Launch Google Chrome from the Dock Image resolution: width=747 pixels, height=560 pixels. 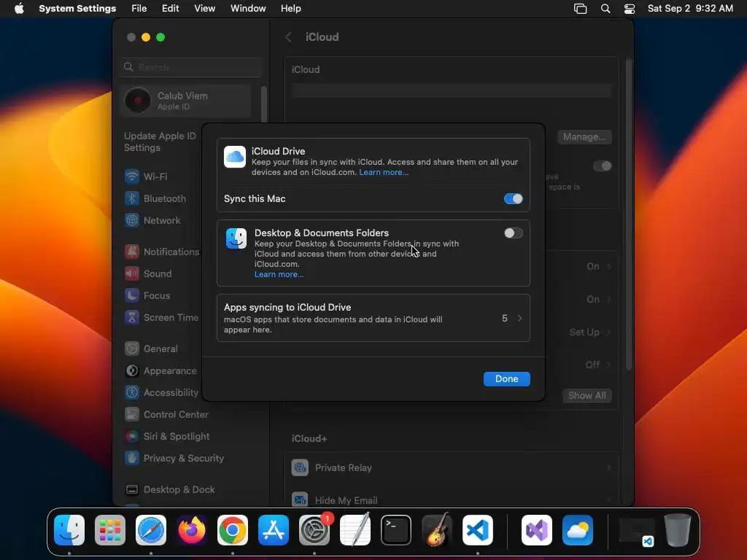[x=233, y=529]
